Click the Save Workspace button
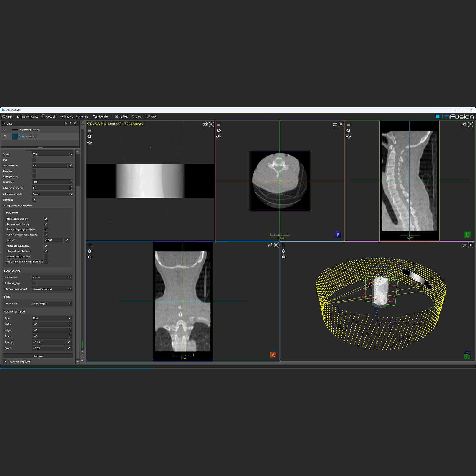Image resolution: width=476 pixels, height=476 pixels. [27, 117]
